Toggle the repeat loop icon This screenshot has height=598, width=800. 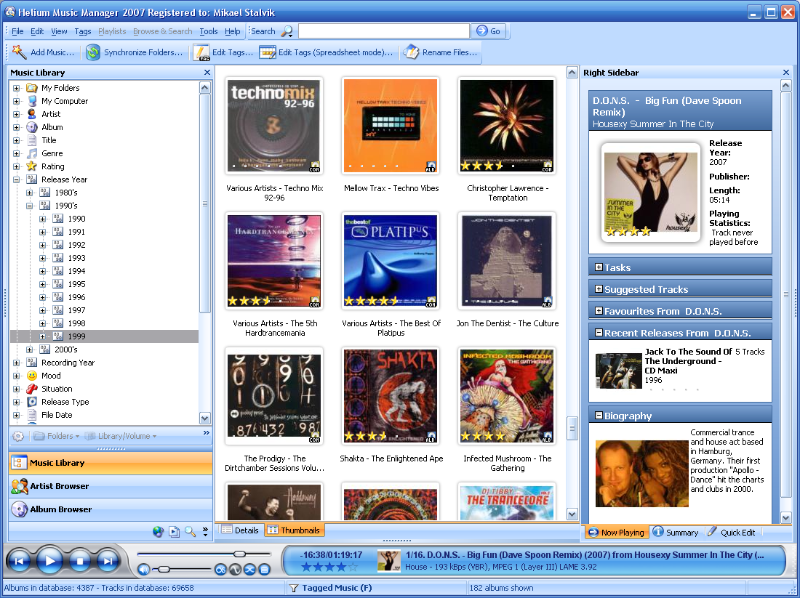click(221, 569)
